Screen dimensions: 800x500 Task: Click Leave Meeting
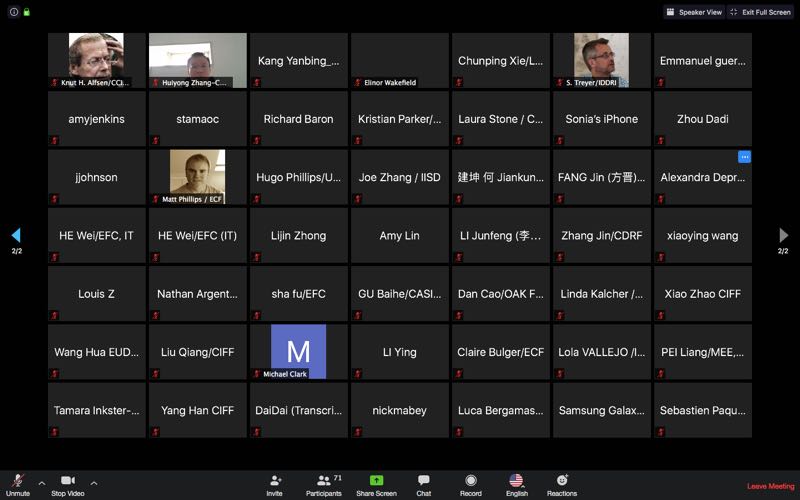tap(770, 486)
